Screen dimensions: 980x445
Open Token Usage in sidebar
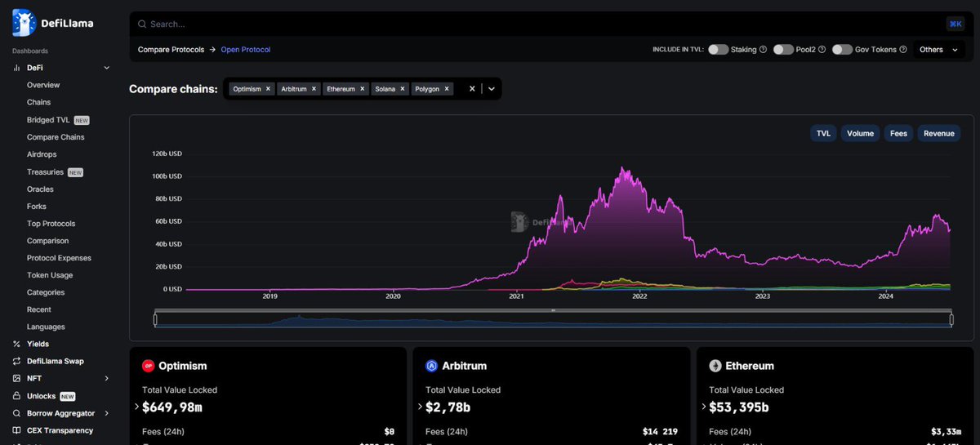click(x=50, y=275)
